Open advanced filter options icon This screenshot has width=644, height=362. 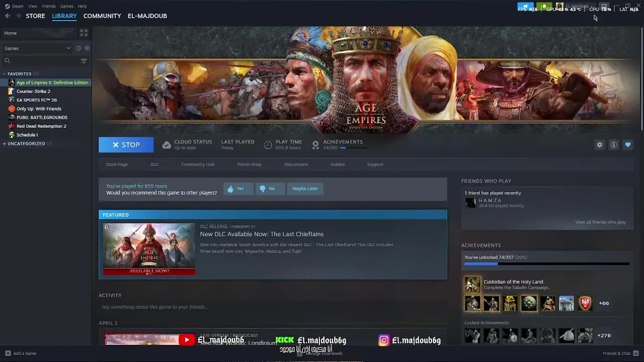point(84,61)
